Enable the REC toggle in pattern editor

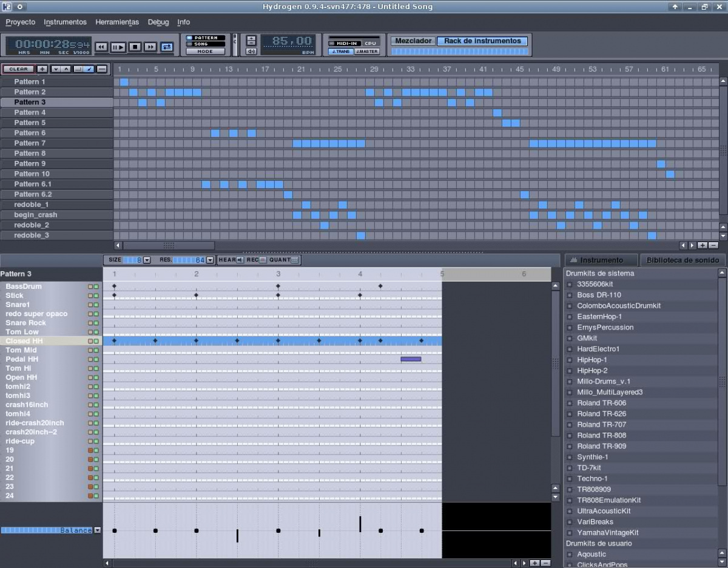263,260
